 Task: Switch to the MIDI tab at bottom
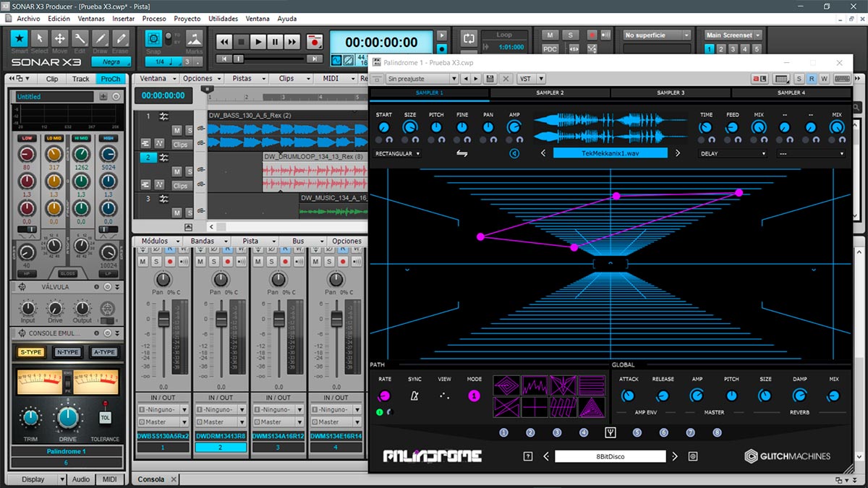[110, 479]
